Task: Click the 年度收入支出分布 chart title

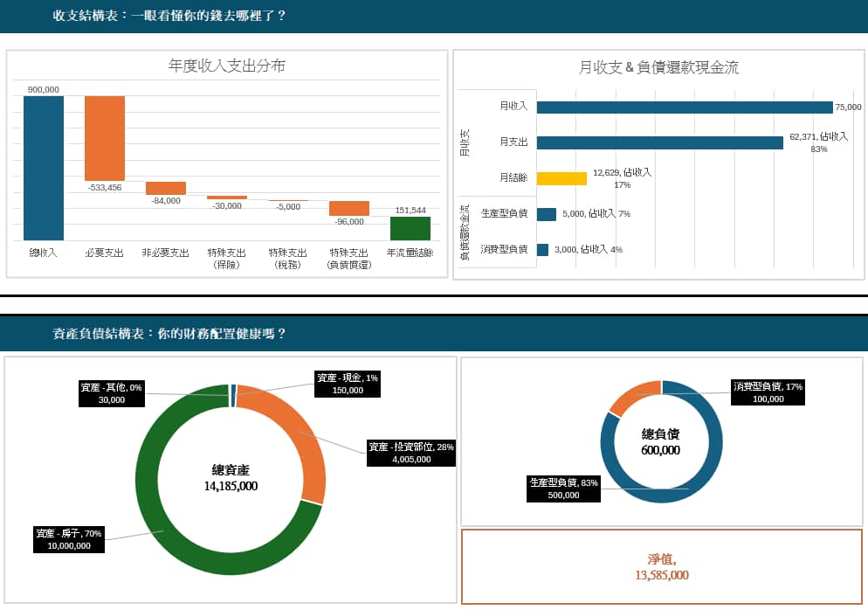Action: click(x=226, y=66)
